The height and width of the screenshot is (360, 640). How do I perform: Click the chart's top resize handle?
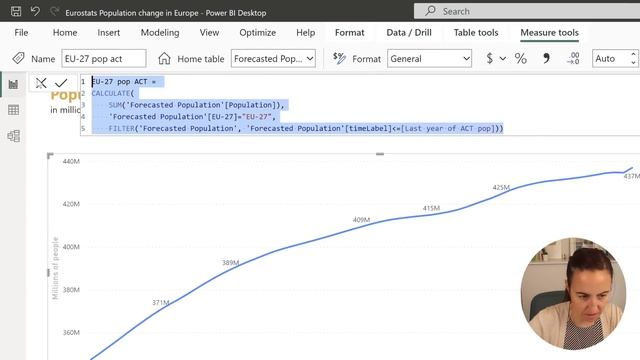[380, 154]
